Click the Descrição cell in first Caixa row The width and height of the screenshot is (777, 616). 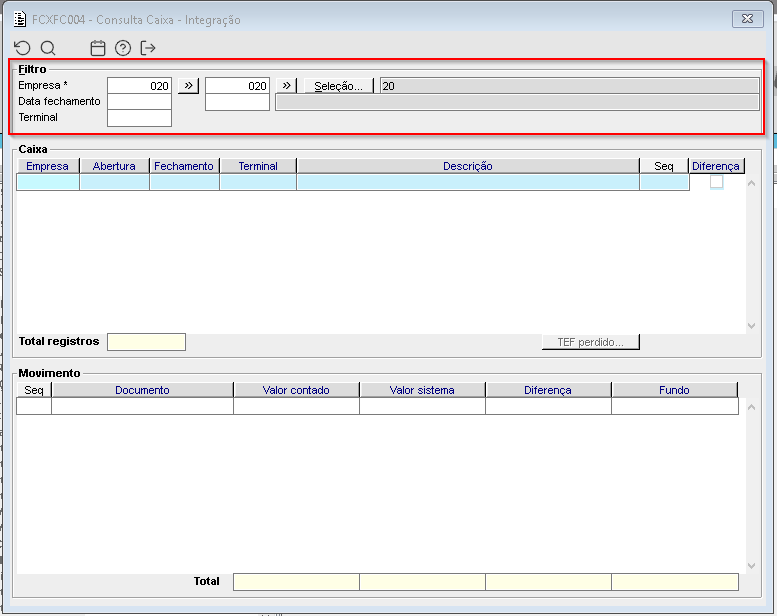(x=468, y=182)
